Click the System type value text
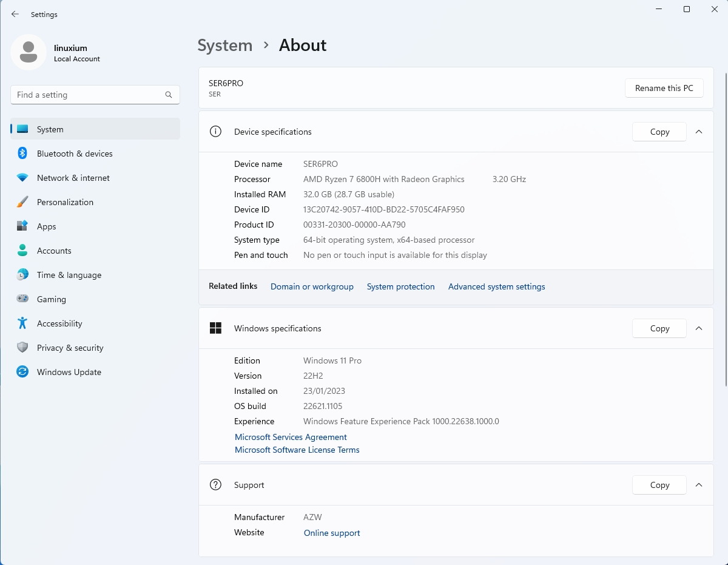 [x=389, y=240]
